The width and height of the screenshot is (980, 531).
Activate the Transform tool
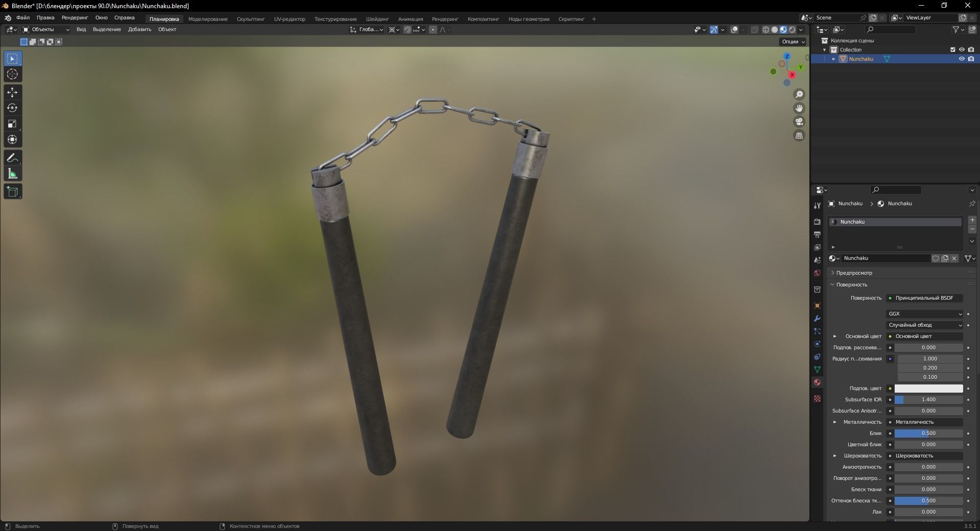[x=12, y=140]
